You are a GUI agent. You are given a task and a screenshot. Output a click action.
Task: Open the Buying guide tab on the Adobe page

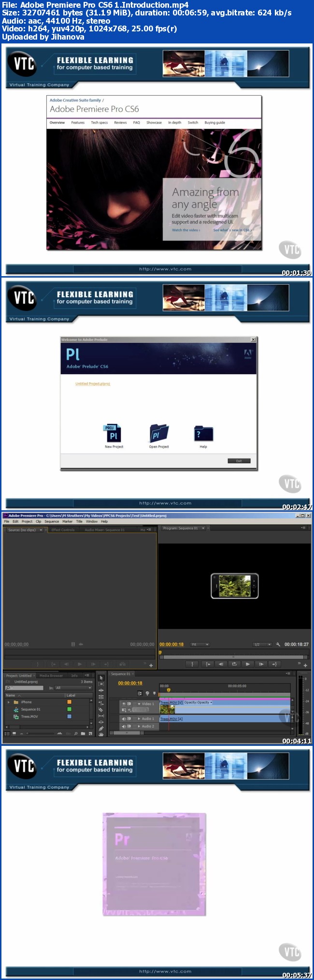215,123
